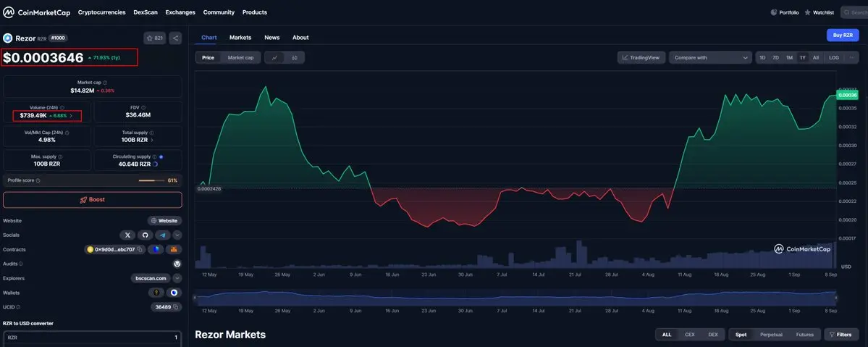
Task: Click the Profile score 61% progress bar
Action: click(x=151, y=180)
